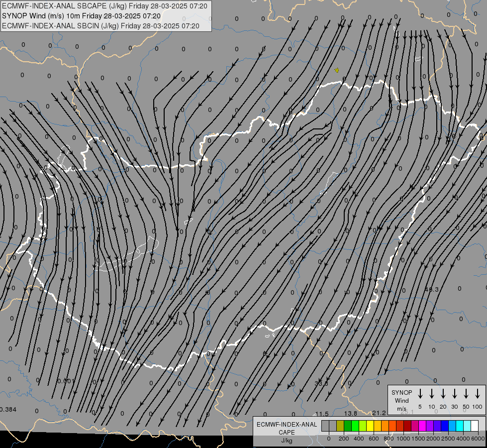Select the pure blue CAPE legend swatch
Image resolution: width=487 pixels, height=448 pixels.
(x=445, y=426)
